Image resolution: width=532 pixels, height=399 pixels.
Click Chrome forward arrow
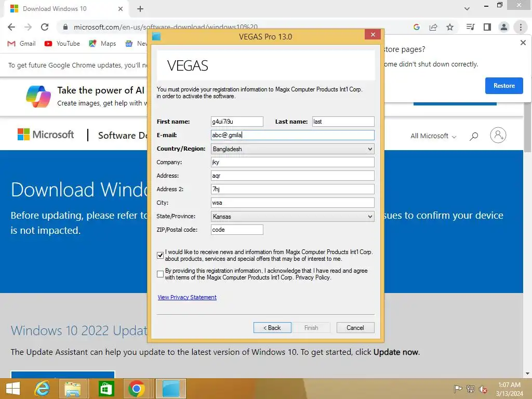point(28,27)
